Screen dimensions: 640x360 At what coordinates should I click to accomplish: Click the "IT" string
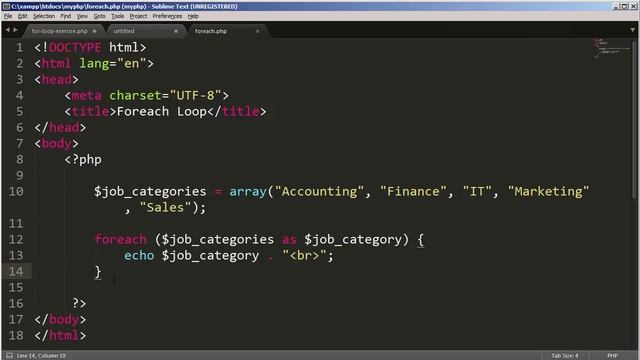click(477, 191)
